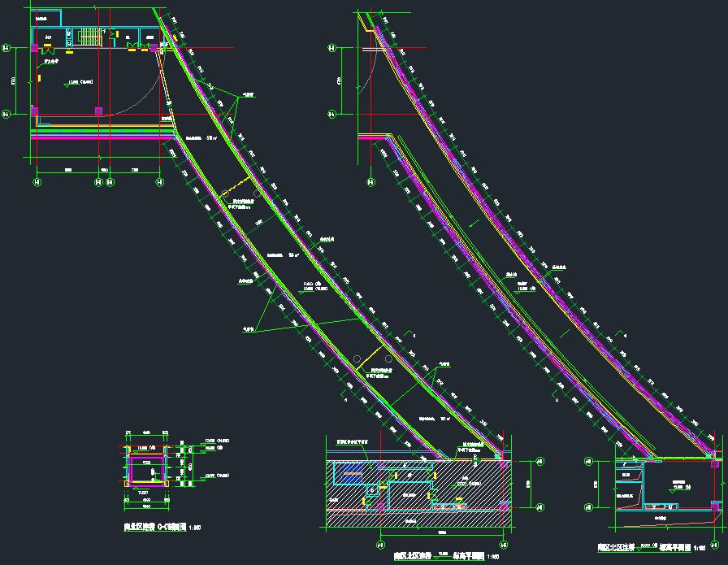Click the magenta rectangle in the C-C section detail
The height and width of the screenshot is (565, 728).
[147, 470]
